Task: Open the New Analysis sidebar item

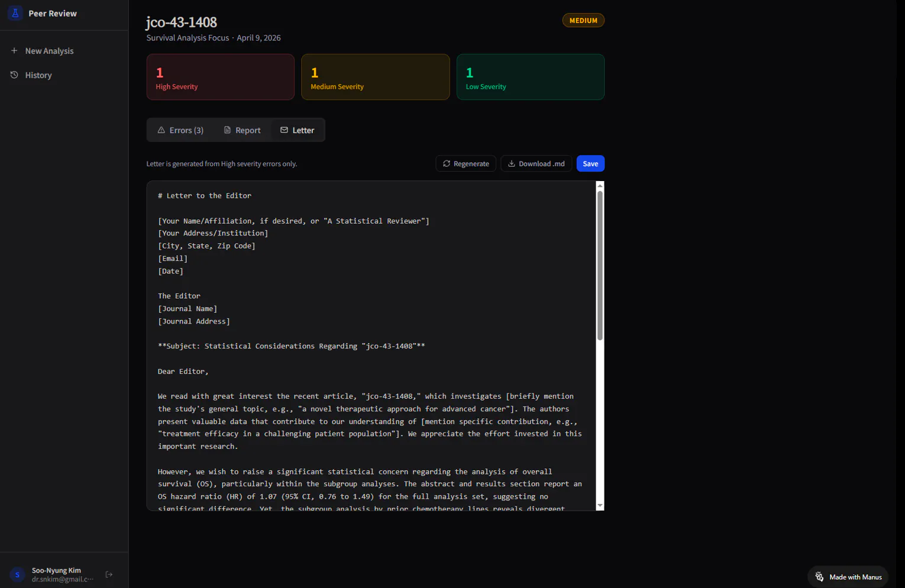Action: pos(64,51)
